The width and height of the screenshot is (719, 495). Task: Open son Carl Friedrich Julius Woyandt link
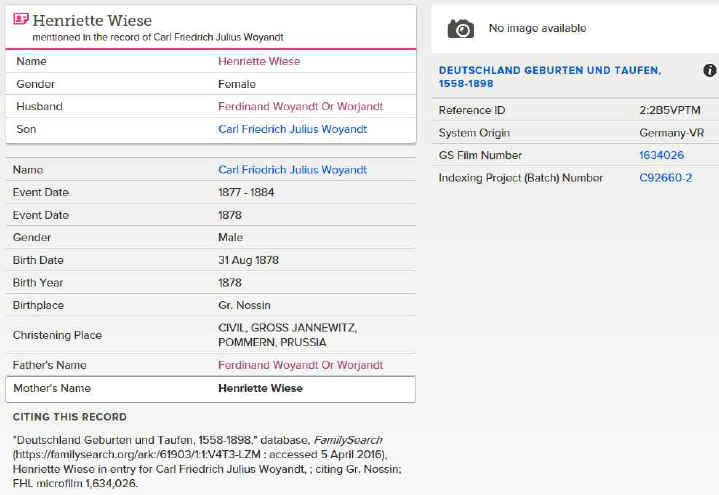(293, 129)
